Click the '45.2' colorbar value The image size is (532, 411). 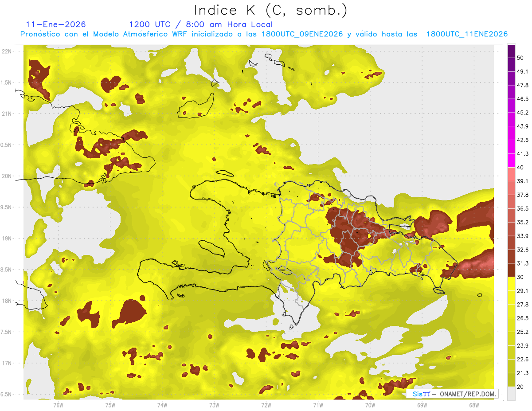523,113
